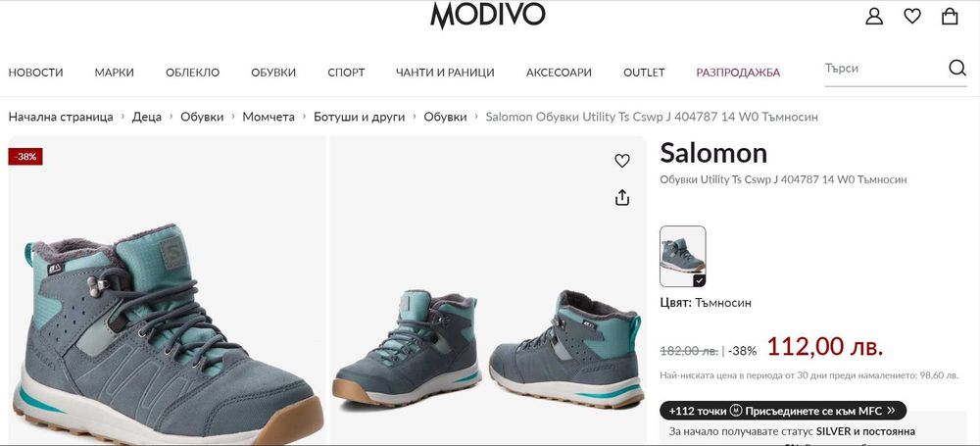Go to Начална страница breadcrumb
Viewport: 980px width, 446px height.
(61, 117)
